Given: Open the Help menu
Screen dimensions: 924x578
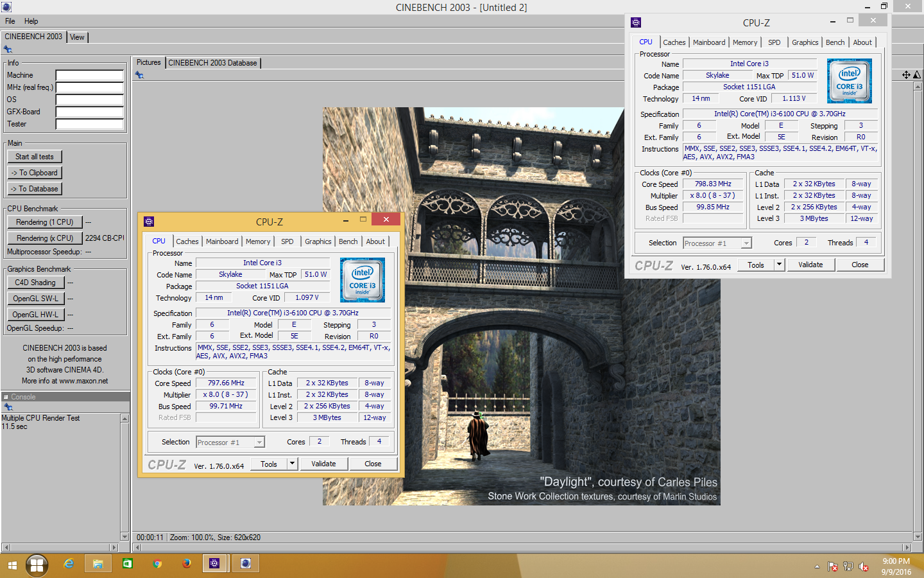Looking at the screenshot, I should tap(31, 21).
